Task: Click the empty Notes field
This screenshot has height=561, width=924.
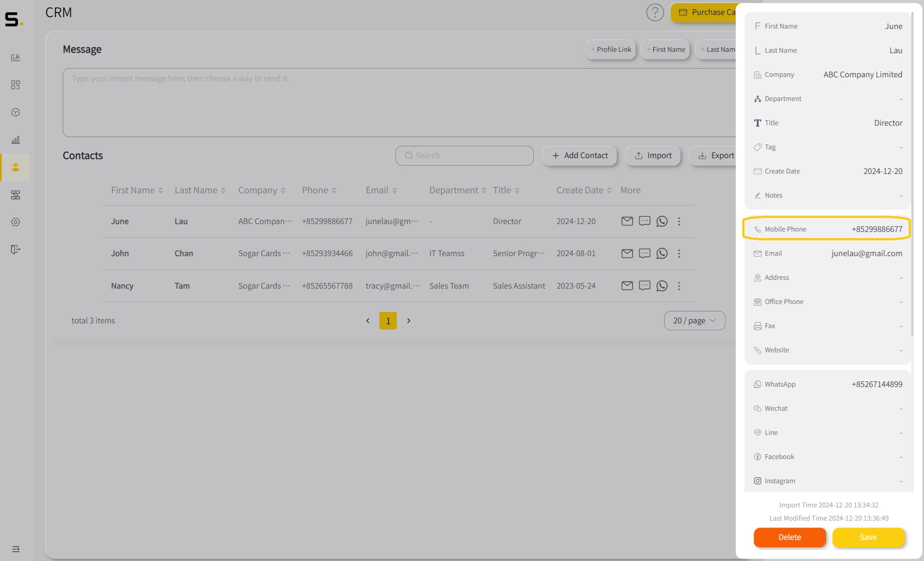Action: point(827,195)
